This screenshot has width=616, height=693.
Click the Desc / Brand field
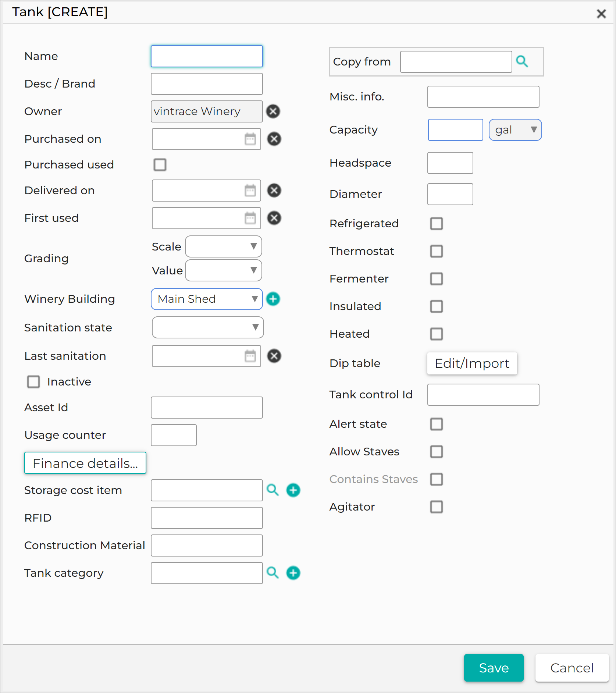click(207, 84)
